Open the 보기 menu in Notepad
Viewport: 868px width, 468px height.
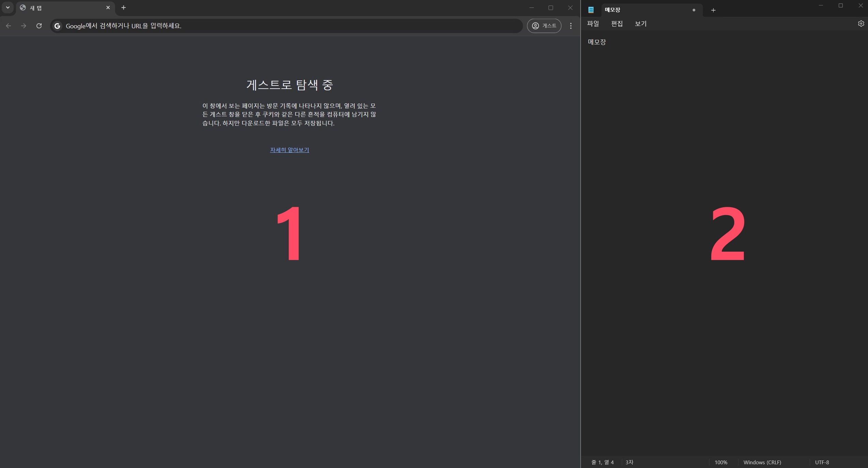[x=641, y=24]
